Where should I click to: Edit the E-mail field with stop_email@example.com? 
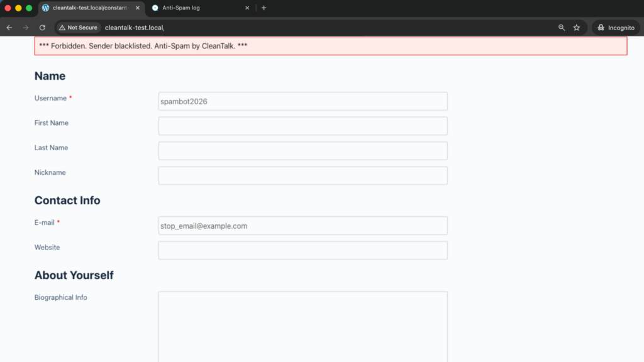tap(303, 226)
